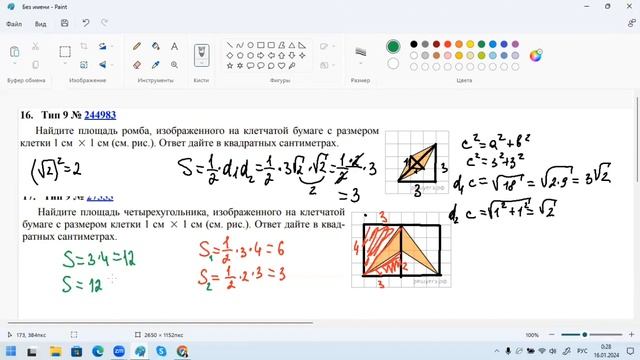Pick the Oval shape
The image size is (640, 360).
click(x=250, y=45)
